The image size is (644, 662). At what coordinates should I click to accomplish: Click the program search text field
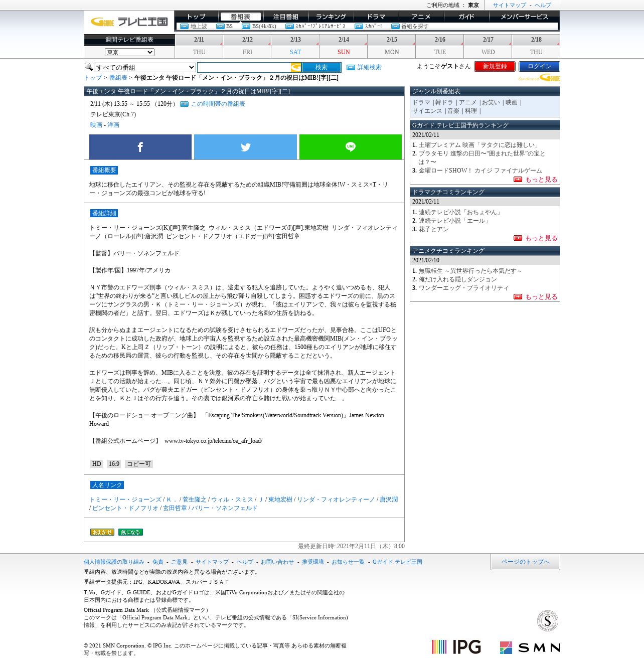(244, 67)
